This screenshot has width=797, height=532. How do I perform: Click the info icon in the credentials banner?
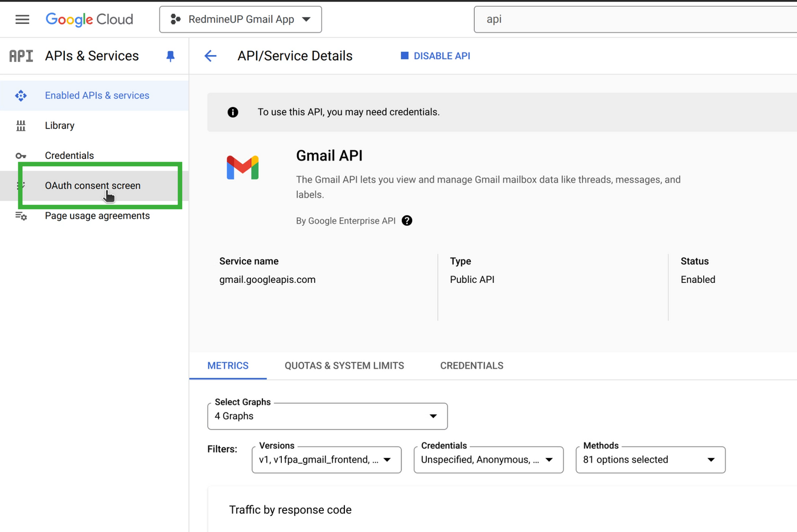(232, 112)
